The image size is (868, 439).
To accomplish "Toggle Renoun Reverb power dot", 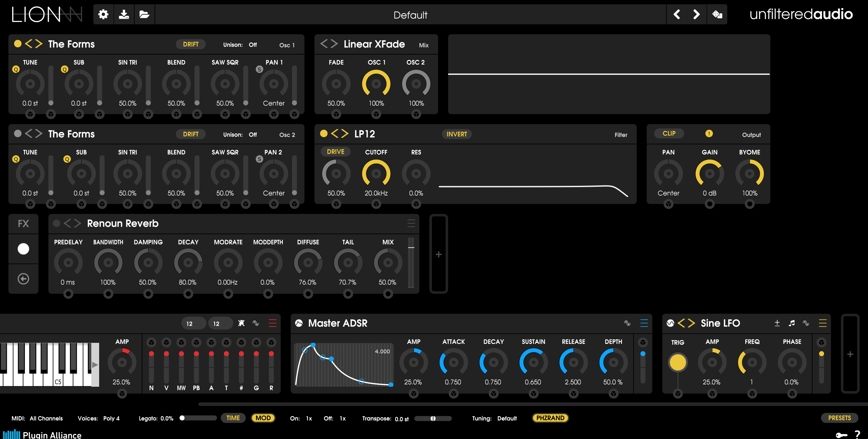I will 57,223.
